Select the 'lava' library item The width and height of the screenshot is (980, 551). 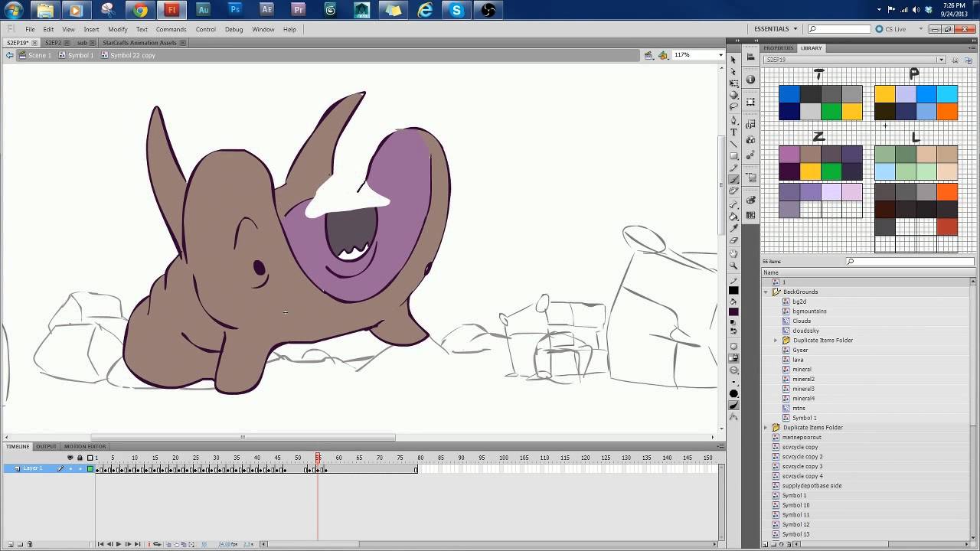coord(798,360)
